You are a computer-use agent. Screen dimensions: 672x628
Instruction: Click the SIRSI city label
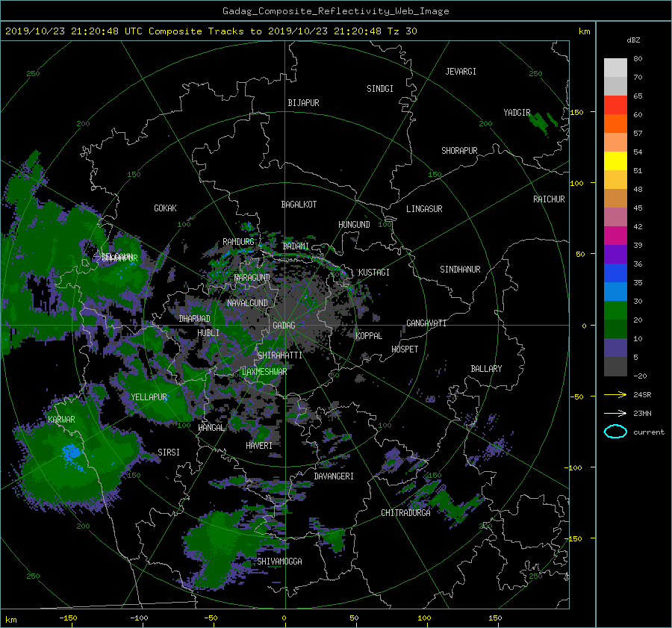169,453
